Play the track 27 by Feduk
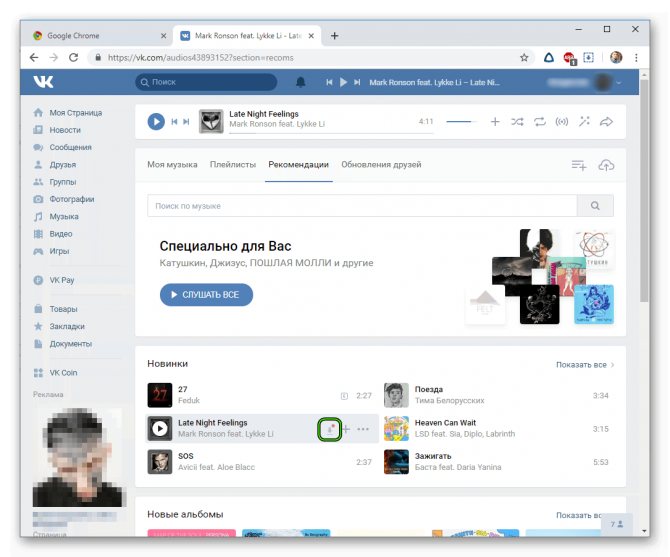The width and height of the screenshot is (670, 557). pos(160,395)
